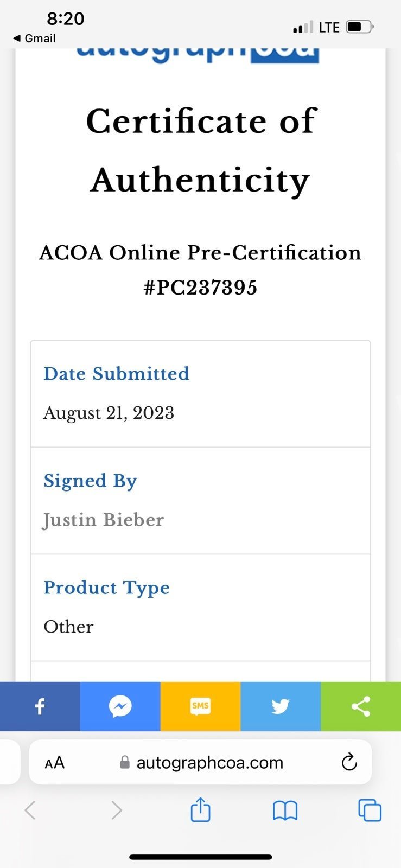
Task: Show all open tabs in Safari
Action: [370, 810]
